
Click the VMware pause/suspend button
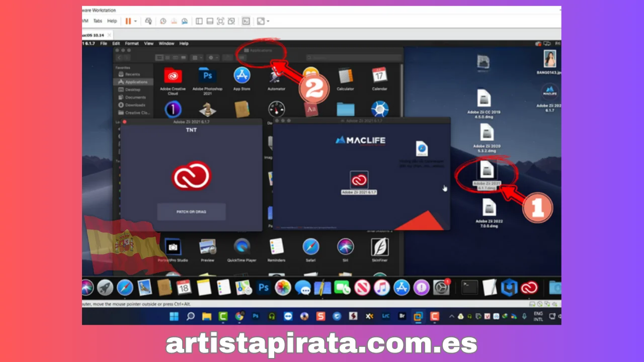(x=128, y=21)
